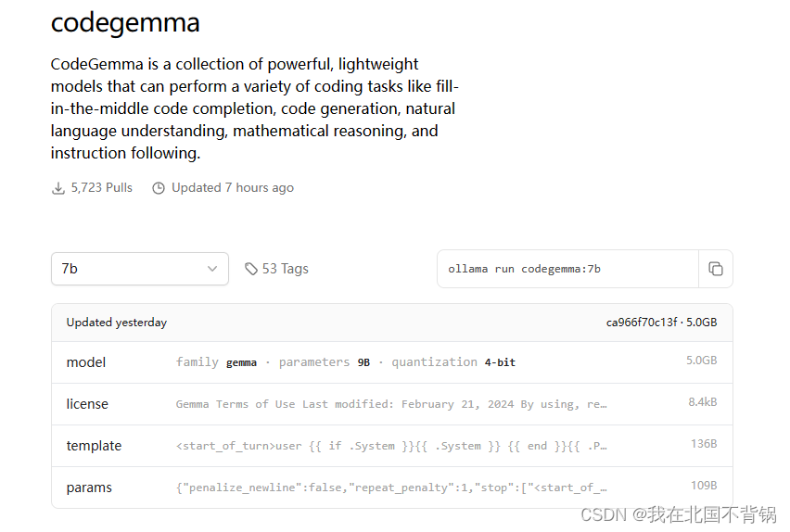Click the download pulls icon
The image size is (790, 532).
coord(58,188)
